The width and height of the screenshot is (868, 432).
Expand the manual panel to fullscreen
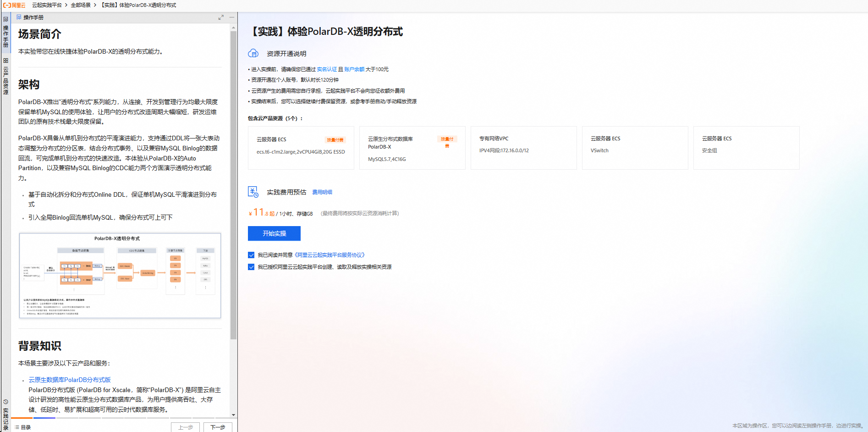[221, 17]
